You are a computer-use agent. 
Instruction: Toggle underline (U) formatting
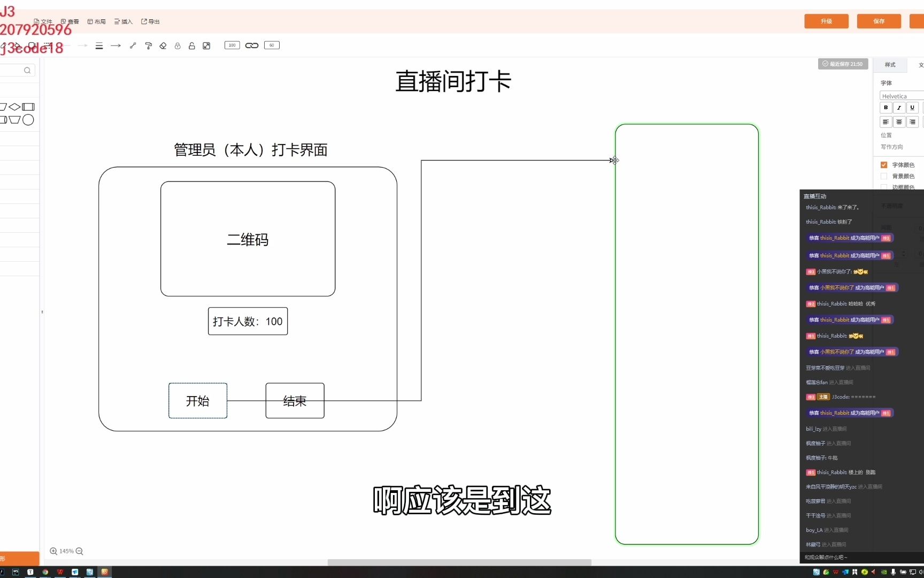(x=912, y=108)
